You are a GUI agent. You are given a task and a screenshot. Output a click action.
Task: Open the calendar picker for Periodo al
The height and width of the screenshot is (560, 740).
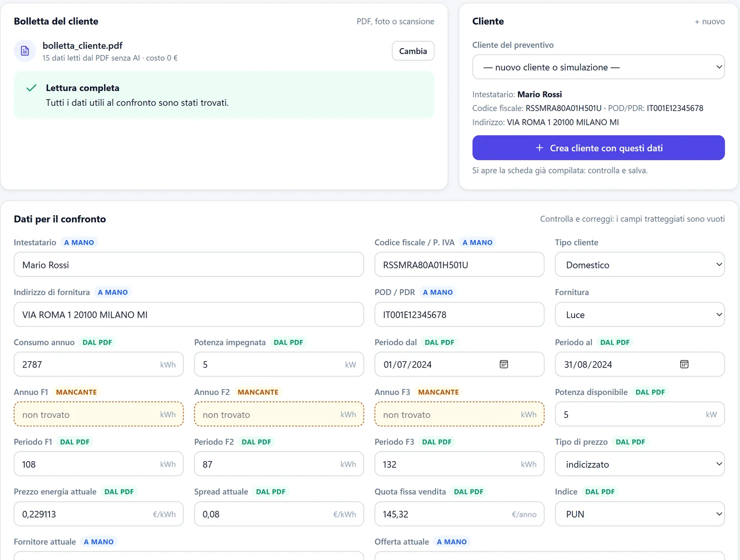pyautogui.click(x=684, y=364)
